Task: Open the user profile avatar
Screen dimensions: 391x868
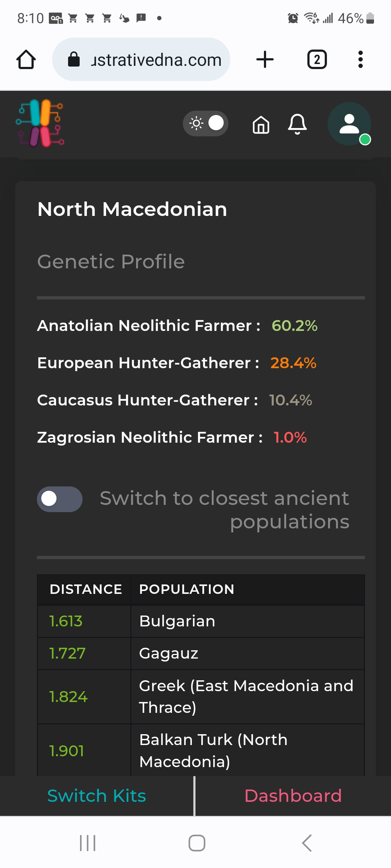Action: 349,124
